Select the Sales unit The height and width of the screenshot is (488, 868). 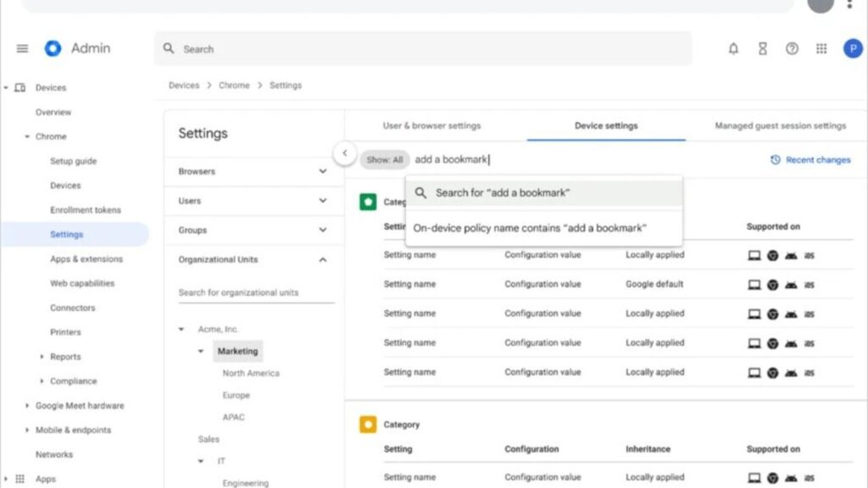(209, 440)
